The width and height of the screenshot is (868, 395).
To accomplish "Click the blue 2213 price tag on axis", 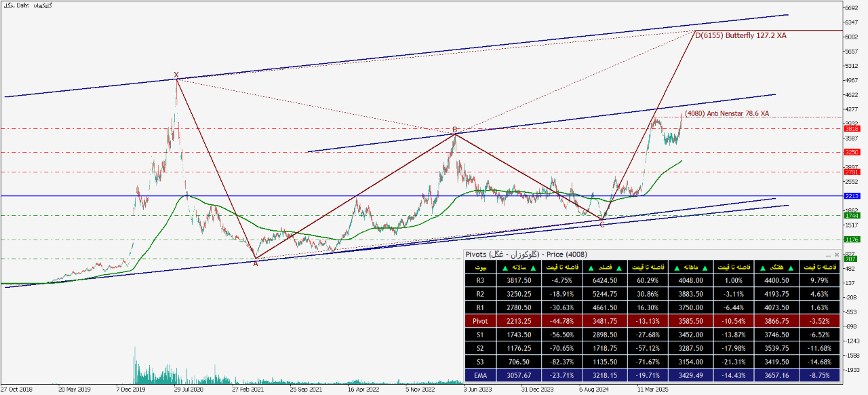I will 852,196.
